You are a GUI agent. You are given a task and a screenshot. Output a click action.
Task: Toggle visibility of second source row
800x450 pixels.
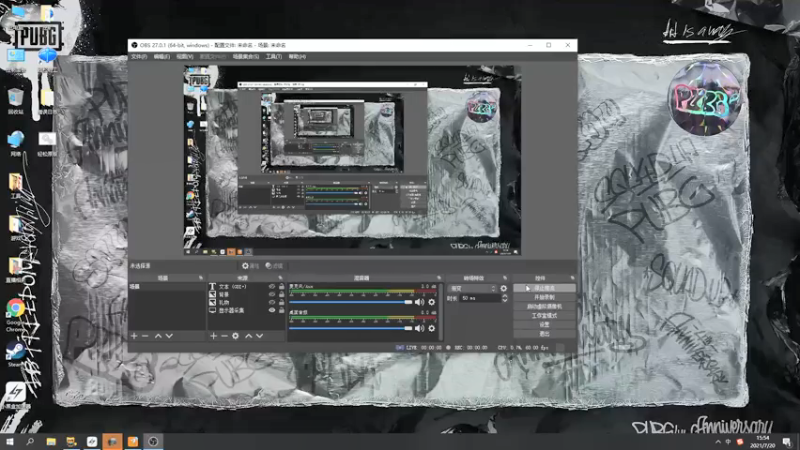point(271,294)
